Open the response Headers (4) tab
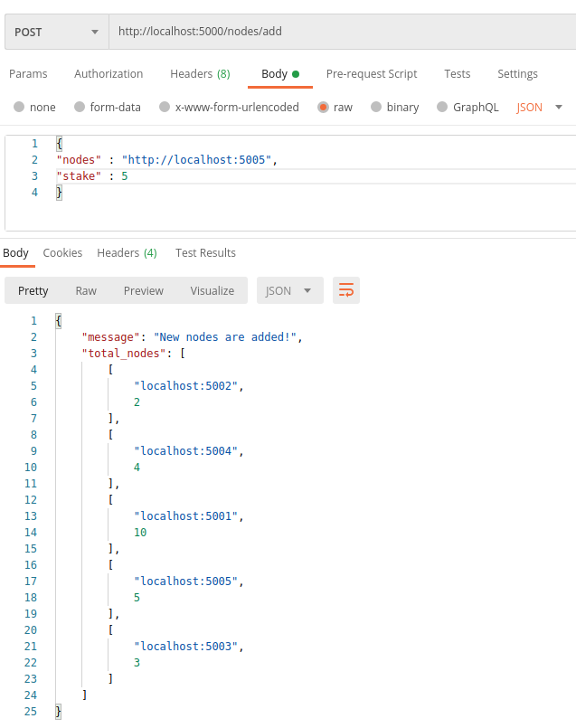The height and width of the screenshot is (728, 576). (127, 253)
